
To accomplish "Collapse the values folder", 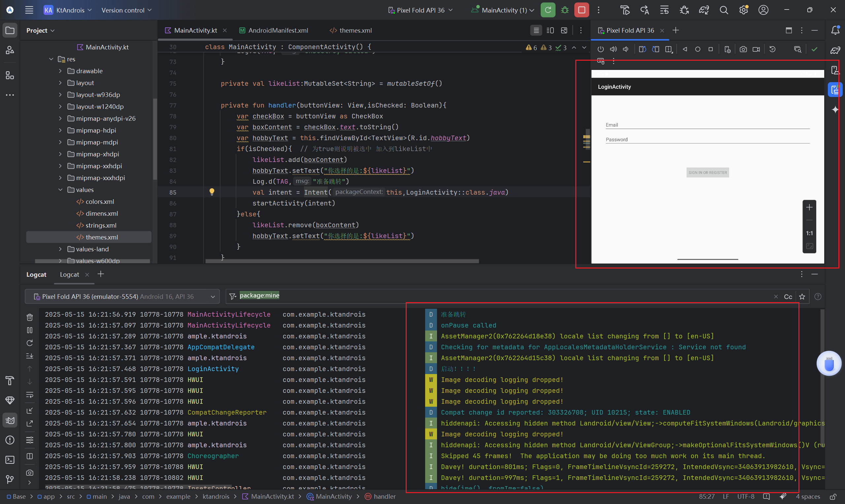I will coord(60,190).
